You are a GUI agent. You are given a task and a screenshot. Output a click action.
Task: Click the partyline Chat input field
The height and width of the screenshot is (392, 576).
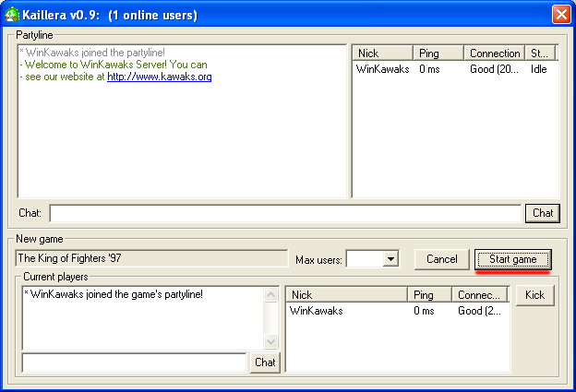[285, 213]
